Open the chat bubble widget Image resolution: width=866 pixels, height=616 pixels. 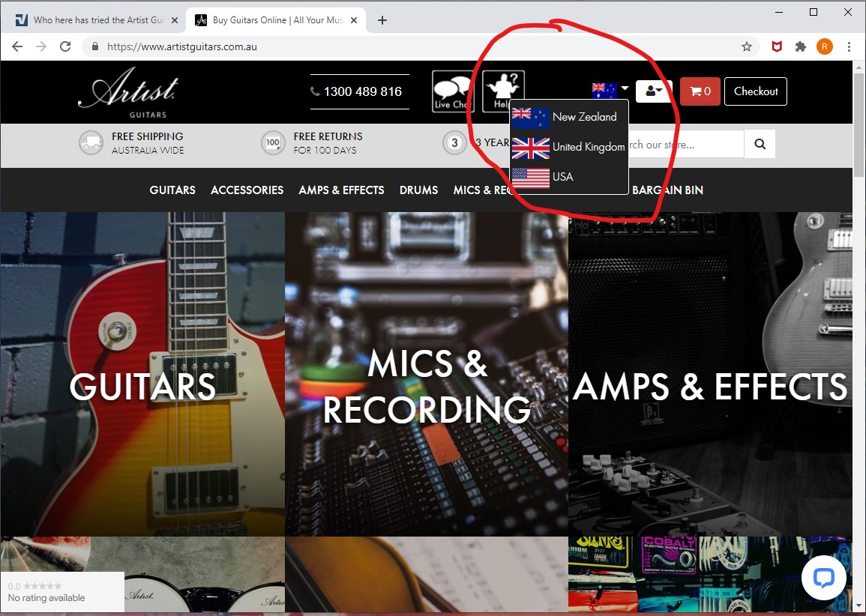(823, 578)
